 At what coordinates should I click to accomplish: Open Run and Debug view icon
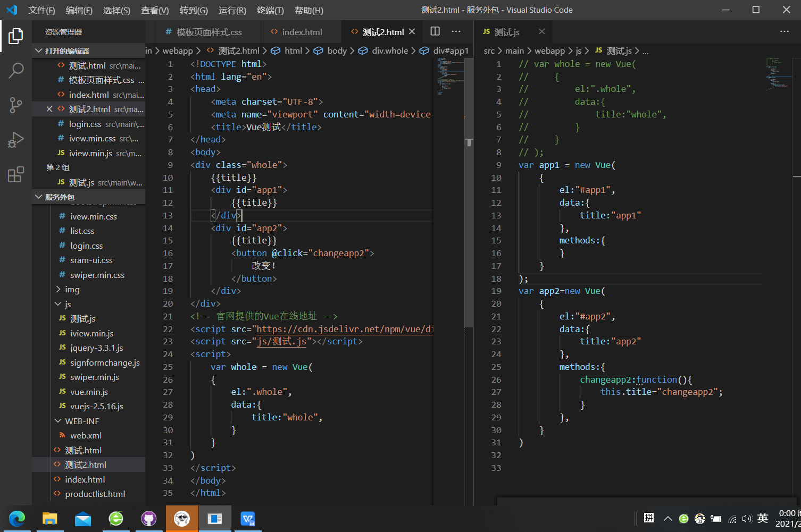(x=16, y=140)
